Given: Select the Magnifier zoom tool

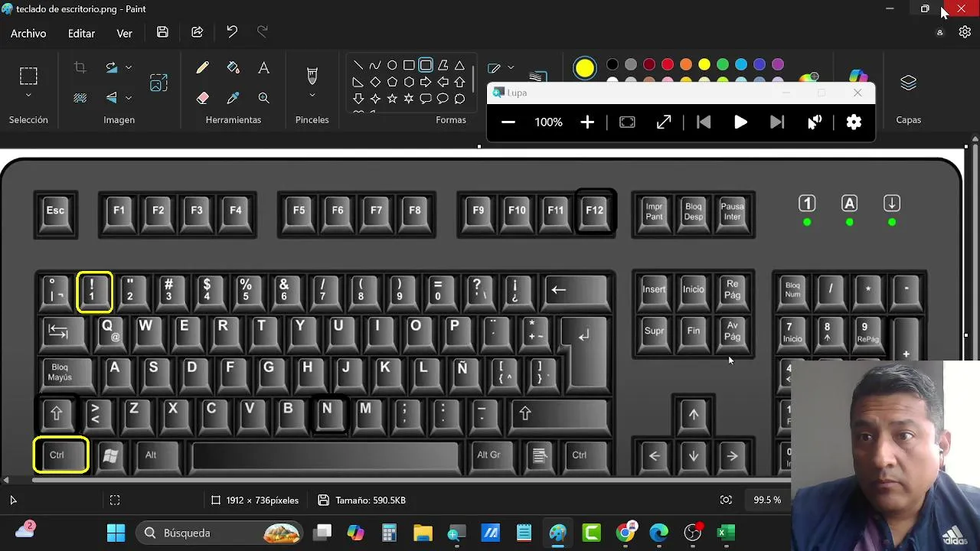Looking at the screenshot, I should pos(263,98).
